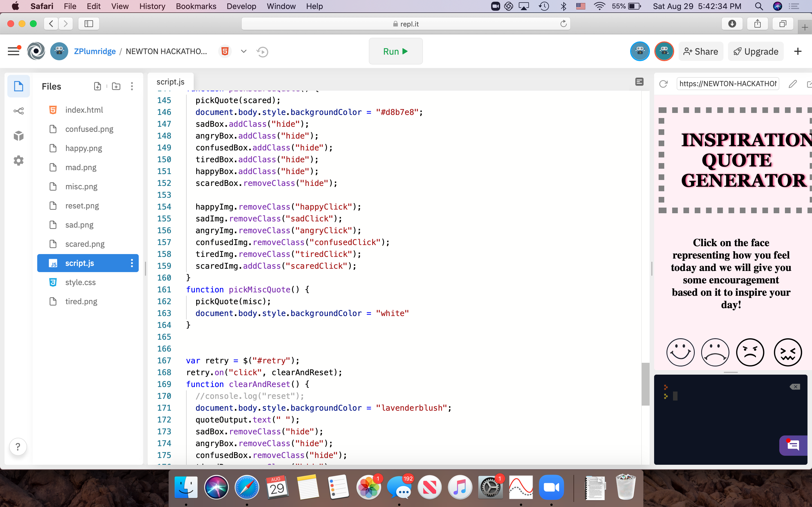Refresh the web preview pane
Screen dimensions: 812x507
663,84
